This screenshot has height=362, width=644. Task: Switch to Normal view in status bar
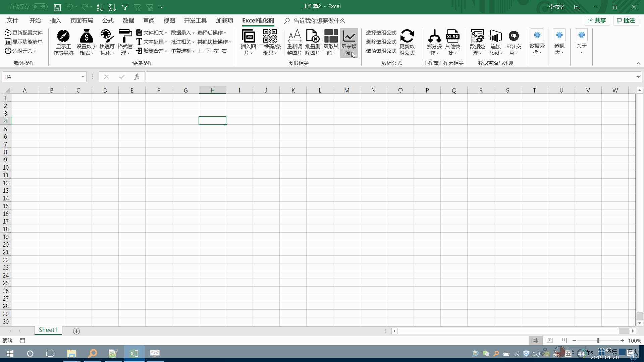coord(536,341)
